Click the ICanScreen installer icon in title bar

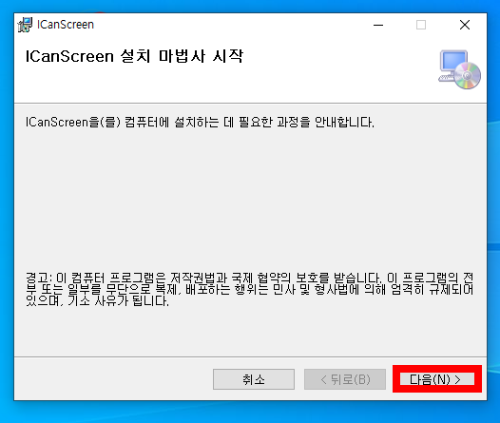coord(25,25)
